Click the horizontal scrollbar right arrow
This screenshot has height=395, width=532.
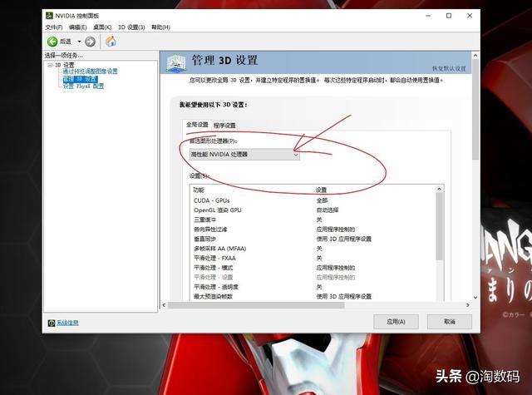(x=468, y=305)
